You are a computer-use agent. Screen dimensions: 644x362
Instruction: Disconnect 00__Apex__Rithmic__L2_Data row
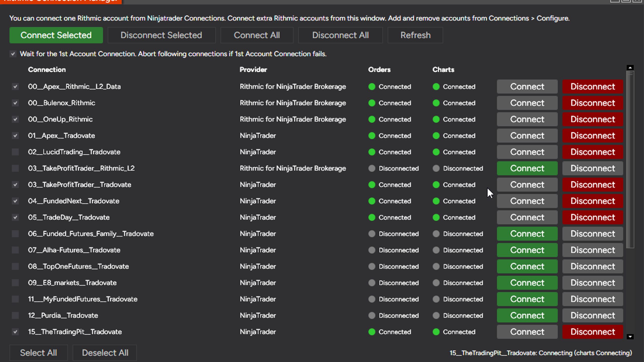point(593,86)
